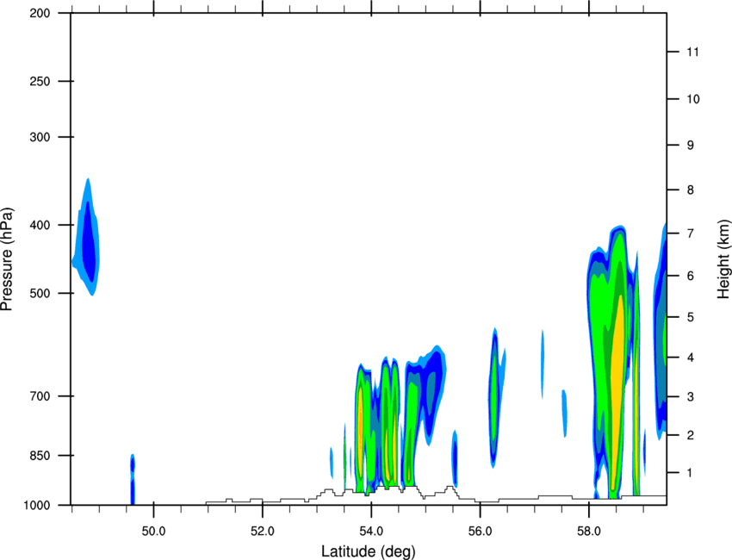
Task: Click the 54.0 latitude tick label
Action: tap(371, 532)
